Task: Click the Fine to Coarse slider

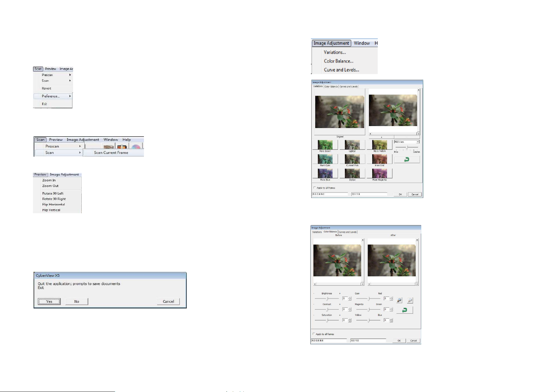Action: (x=407, y=147)
